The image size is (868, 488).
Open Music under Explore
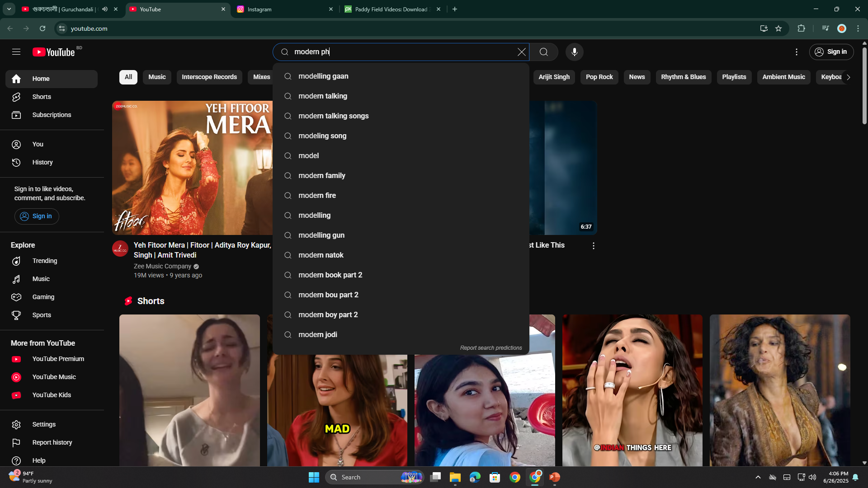pyautogui.click(x=52, y=279)
